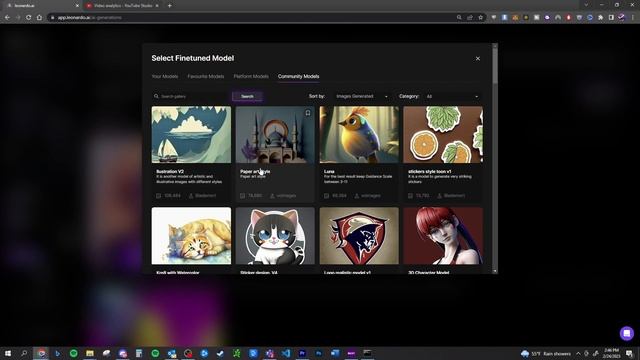The height and width of the screenshot is (360, 640).
Task: Open a new browser tab
Action: [x=169, y=6]
